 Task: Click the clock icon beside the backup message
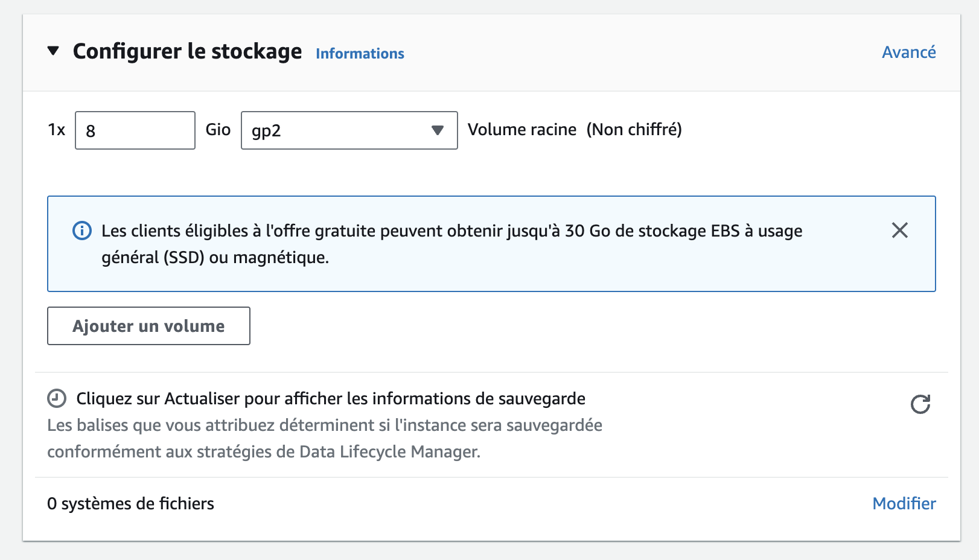pyautogui.click(x=56, y=397)
